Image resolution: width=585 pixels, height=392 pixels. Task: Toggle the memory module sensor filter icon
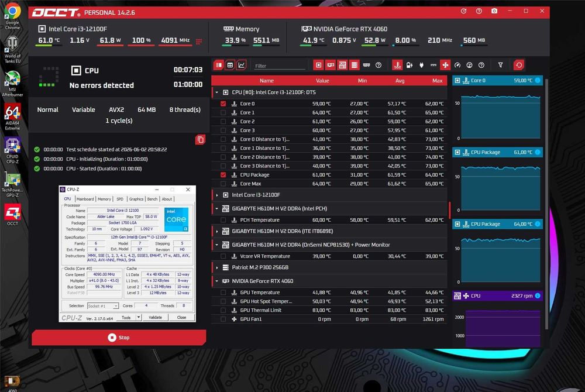coord(366,66)
